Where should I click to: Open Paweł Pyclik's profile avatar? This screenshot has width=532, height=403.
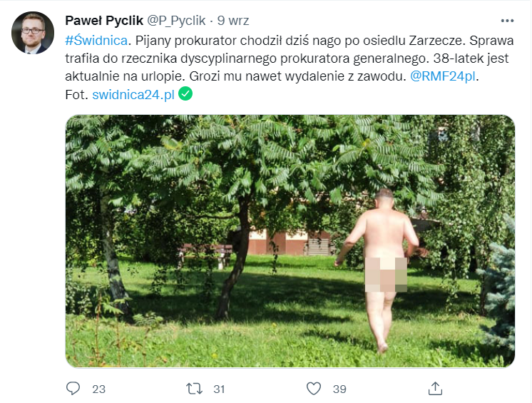click(33, 33)
